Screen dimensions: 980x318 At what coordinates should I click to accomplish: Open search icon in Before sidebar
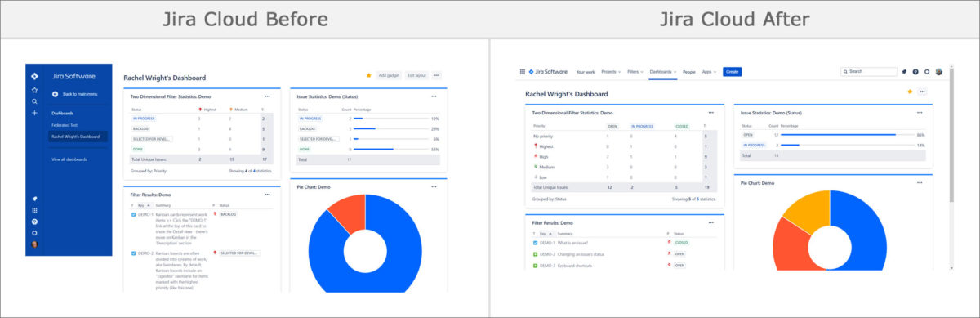pyautogui.click(x=34, y=101)
